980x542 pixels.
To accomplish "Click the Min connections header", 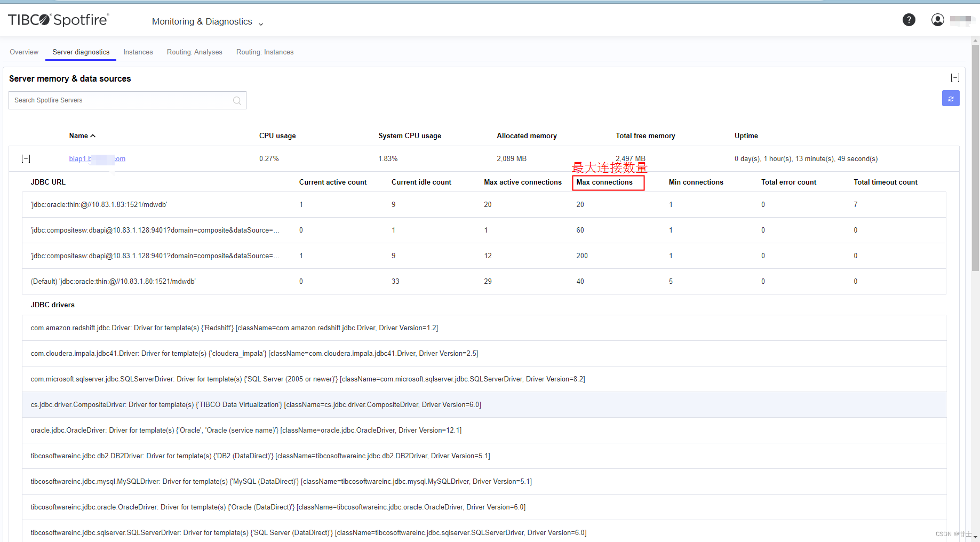I will [696, 182].
